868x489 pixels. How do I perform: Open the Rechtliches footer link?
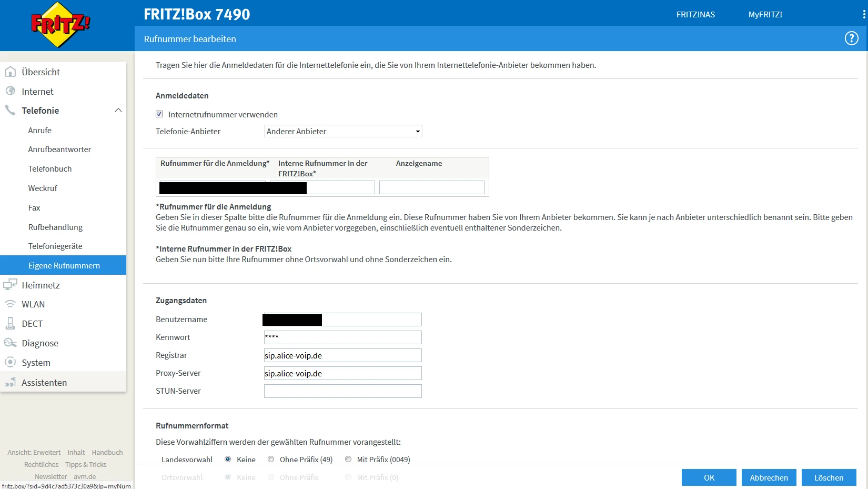[41, 464]
